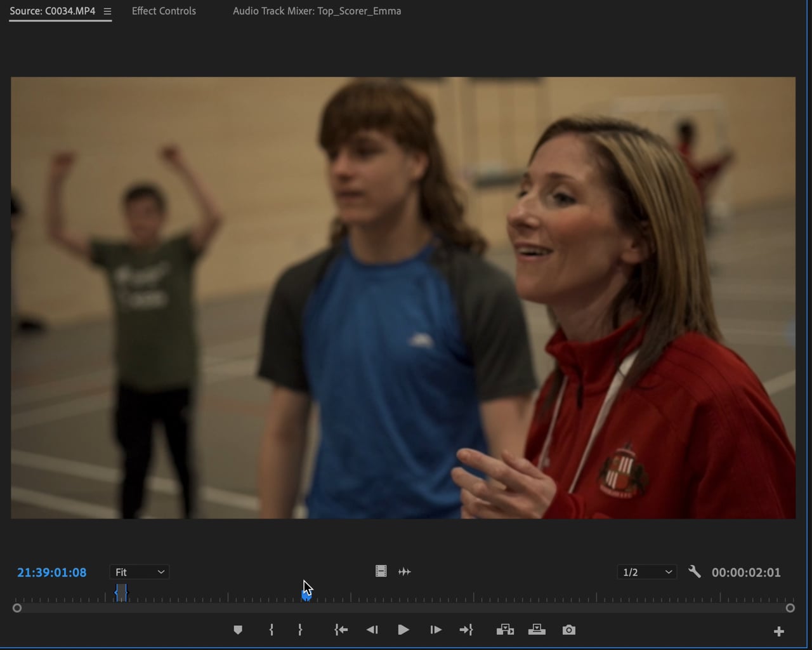Click the zoom scroll bar track

(403, 608)
